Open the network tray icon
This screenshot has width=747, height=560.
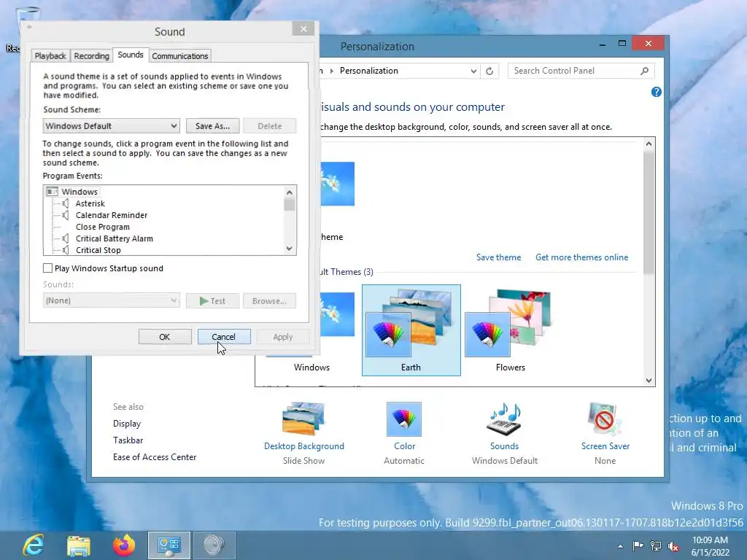point(656,546)
